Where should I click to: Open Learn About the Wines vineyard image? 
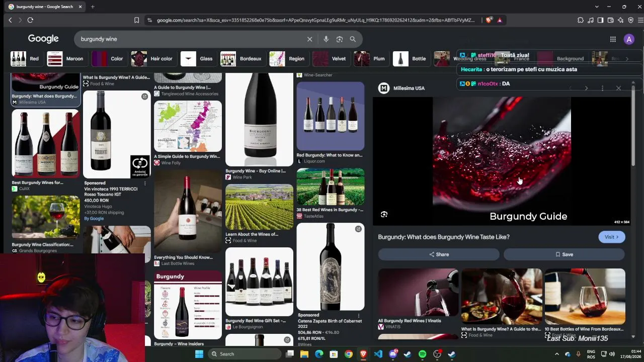pyautogui.click(x=259, y=207)
